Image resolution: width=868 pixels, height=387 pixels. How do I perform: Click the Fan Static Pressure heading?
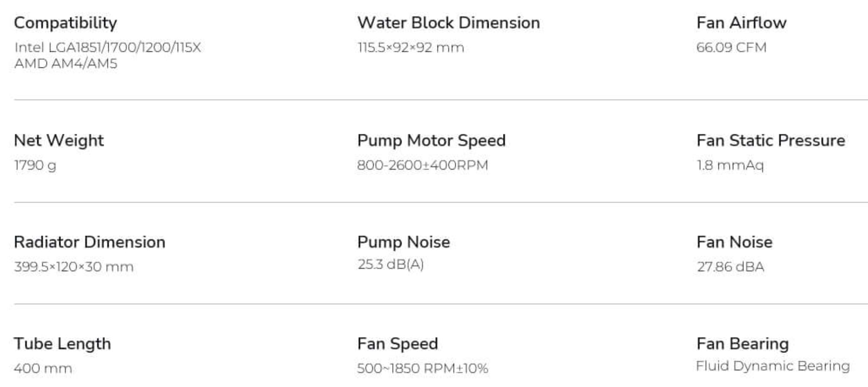coord(771,141)
